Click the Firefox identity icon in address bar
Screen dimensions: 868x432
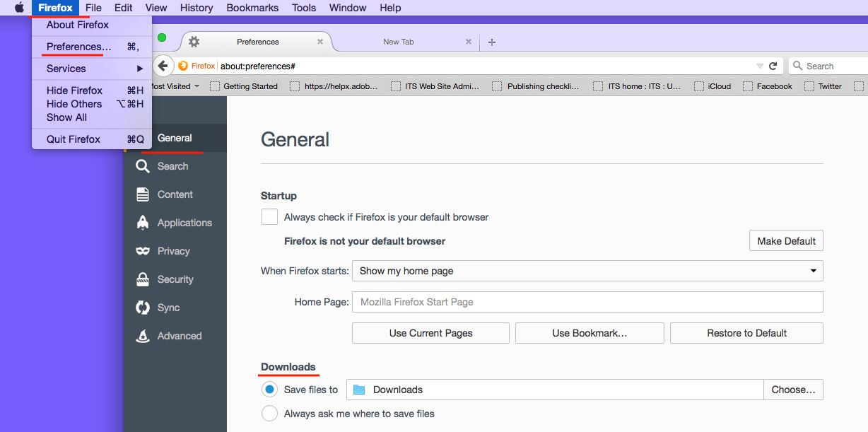[x=184, y=66]
